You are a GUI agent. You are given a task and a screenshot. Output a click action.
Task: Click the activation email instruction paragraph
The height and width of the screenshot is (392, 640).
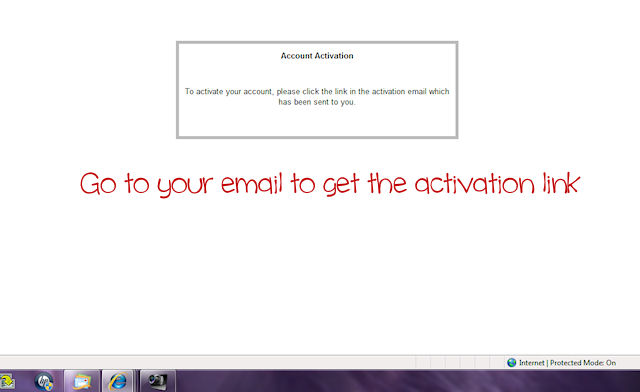pyautogui.click(x=317, y=97)
